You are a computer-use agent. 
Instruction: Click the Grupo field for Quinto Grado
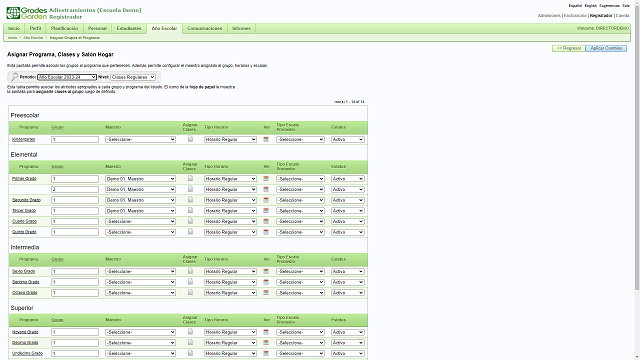[75, 232]
